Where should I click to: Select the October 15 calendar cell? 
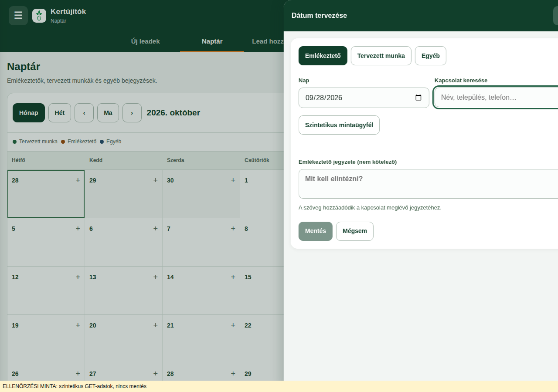pos(262,291)
